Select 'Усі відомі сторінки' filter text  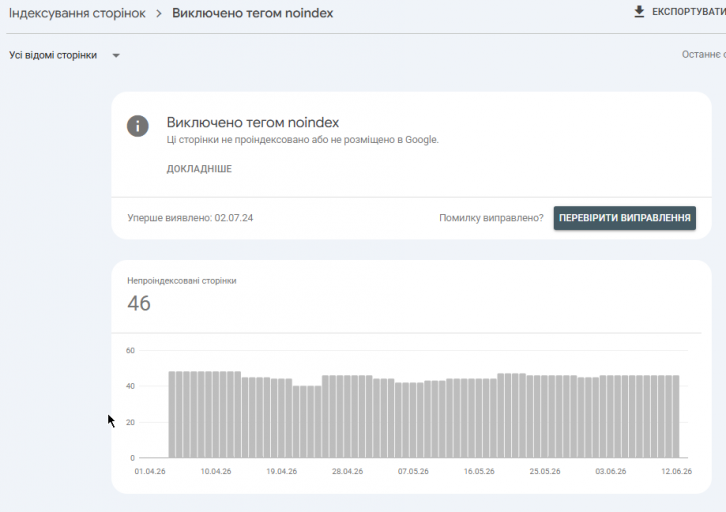click(53, 56)
